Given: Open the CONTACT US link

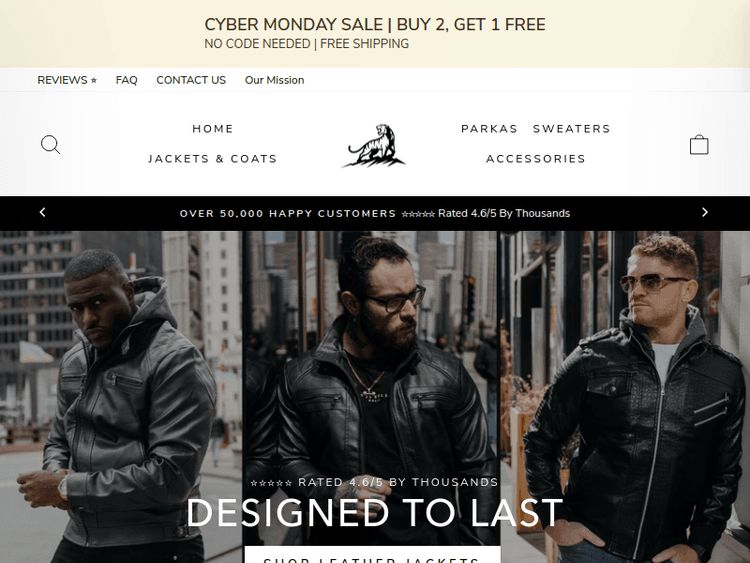Looking at the screenshot, I should coord(191,80).
